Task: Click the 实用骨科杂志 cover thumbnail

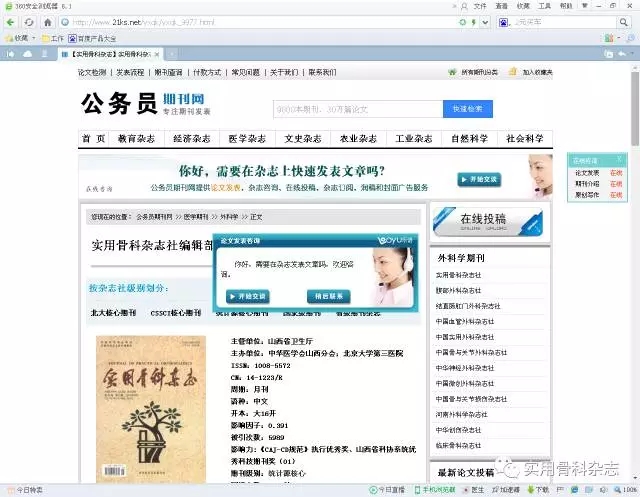Action: (x=151, y=409)
